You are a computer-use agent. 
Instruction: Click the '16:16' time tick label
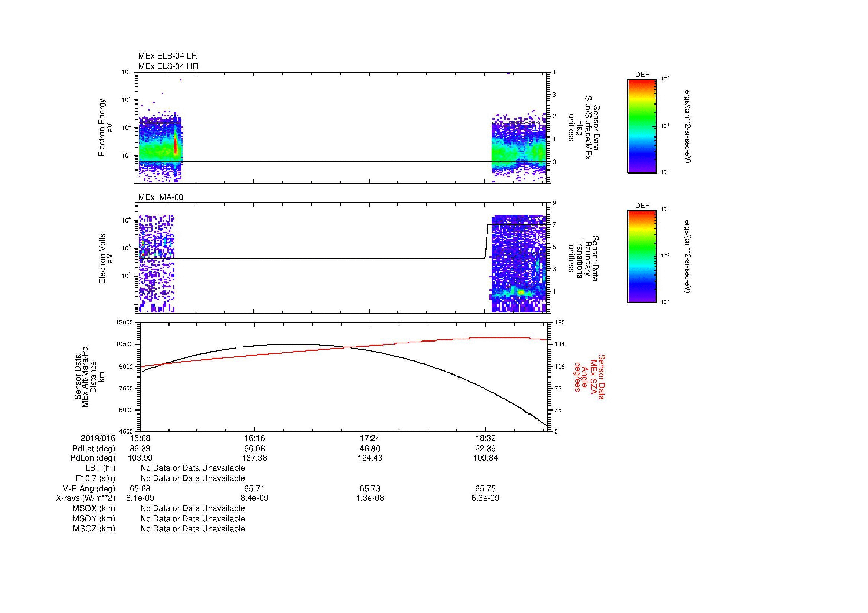pos(255,438)
